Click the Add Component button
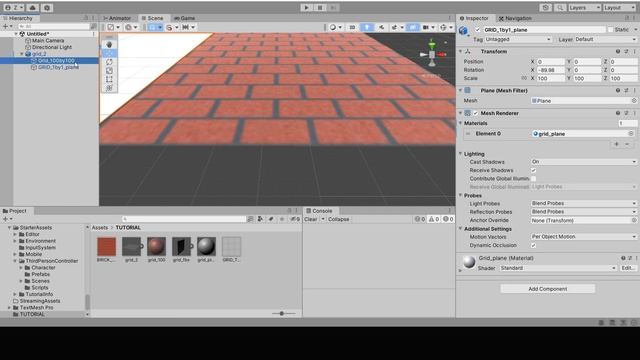The width and height of the screenshot is (640, 360). (547, 289)
